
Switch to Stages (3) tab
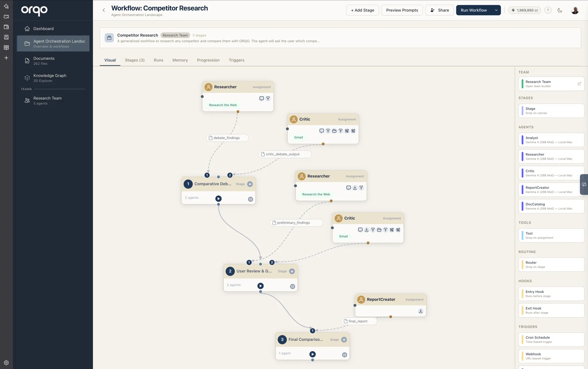(135, 60)
